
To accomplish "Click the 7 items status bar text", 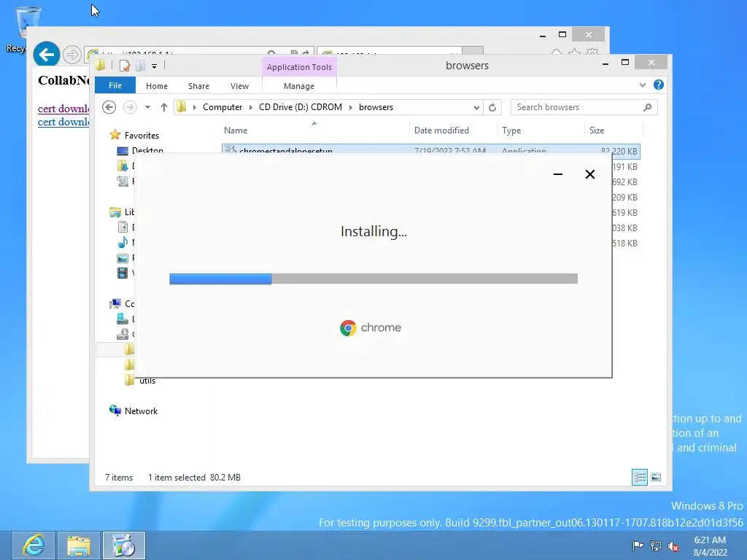I will coord(119,477).
